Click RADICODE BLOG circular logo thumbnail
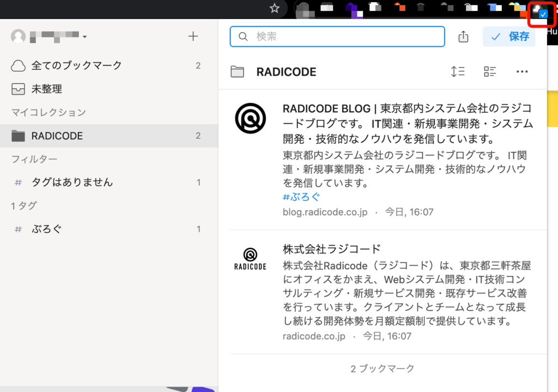558x392 pixels. pyautogui.click(x=251, y=119)
